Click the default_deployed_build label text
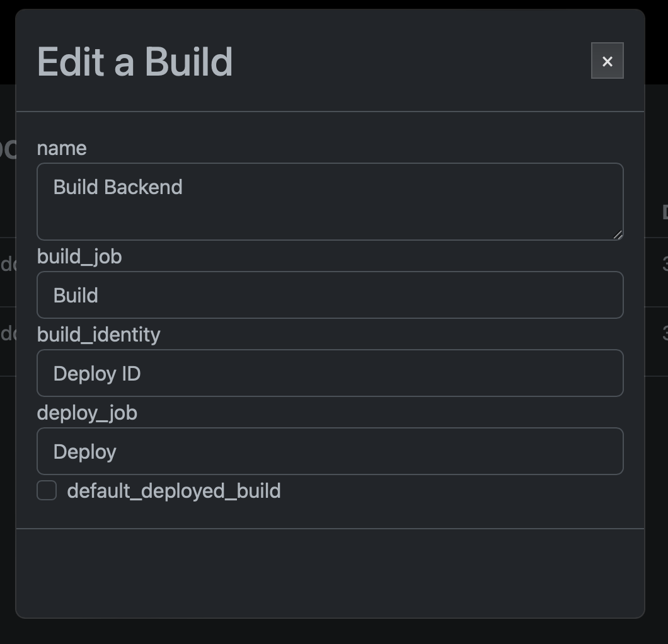The image size is (668, 644). pyautogui.click(x=174, y=491)
